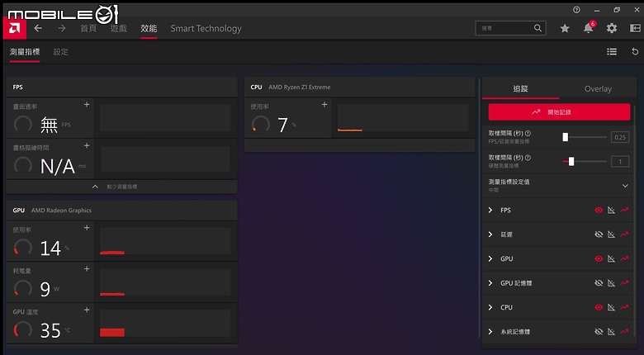Expand the 延遲 tracking group
Image resolution: width=644 pixels, height=355 pixels.
tap(490, 234)
